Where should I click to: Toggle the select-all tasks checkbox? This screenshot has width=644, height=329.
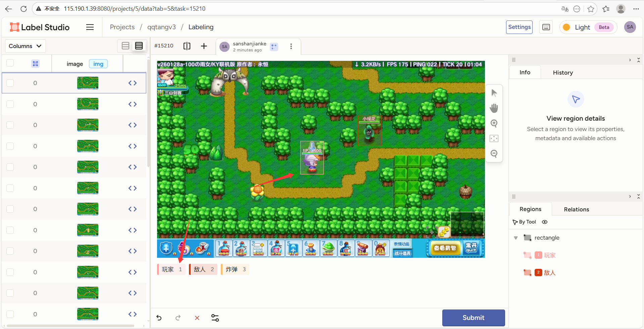(10, 63)
